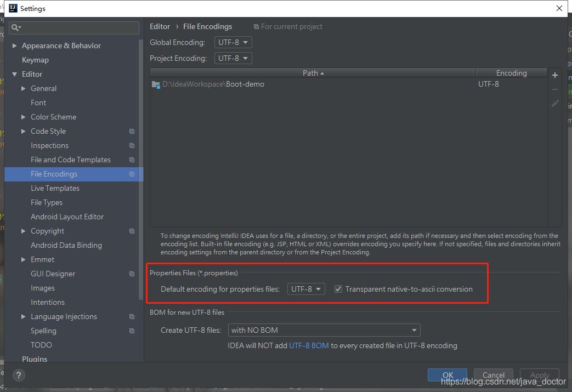Select the Boot-demo path row
The width and height of the screenshot is (572, 392).
349,84
